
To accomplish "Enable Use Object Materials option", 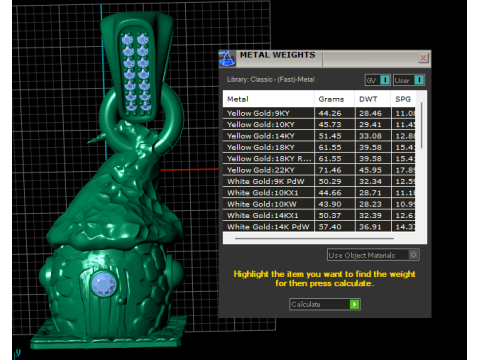I will point(373,255).
